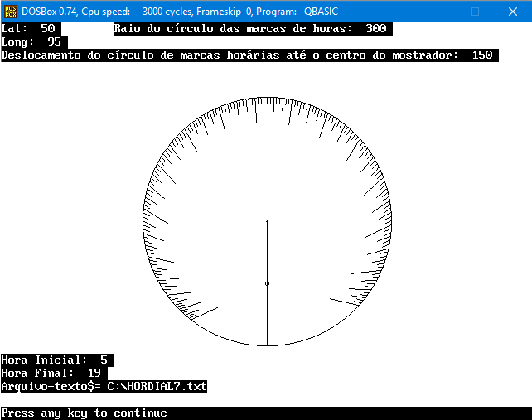Click the small circle marker on the vertical line

(267, 283)
